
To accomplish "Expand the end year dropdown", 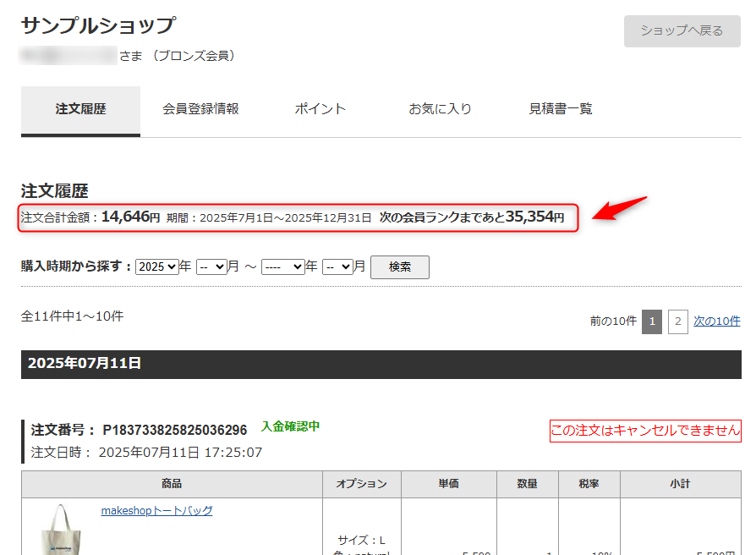I will (x=282, y=267).
